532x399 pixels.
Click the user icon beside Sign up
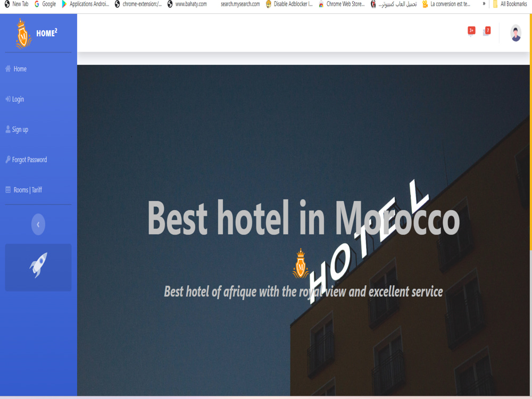coord(8,129)
